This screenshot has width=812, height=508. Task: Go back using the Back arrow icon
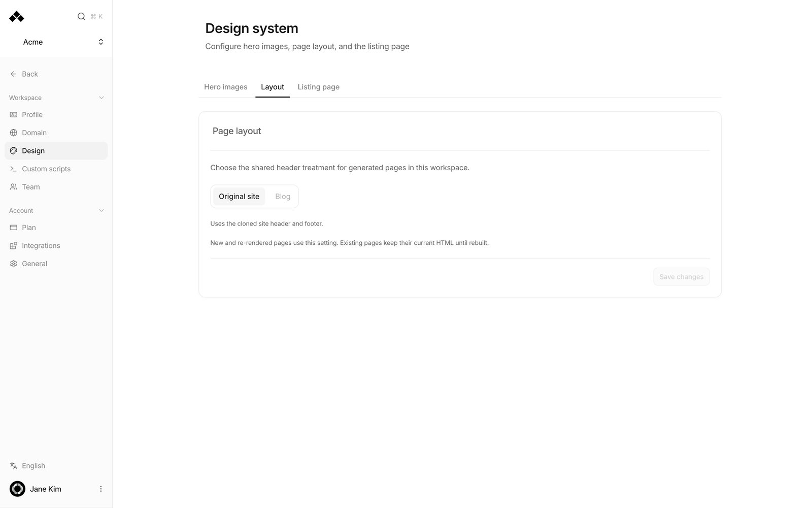pyautogui.click(x=14, y=74)
